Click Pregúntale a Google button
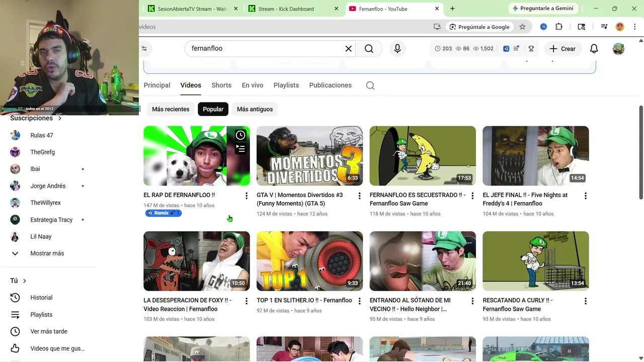 [x=479, y=27]
